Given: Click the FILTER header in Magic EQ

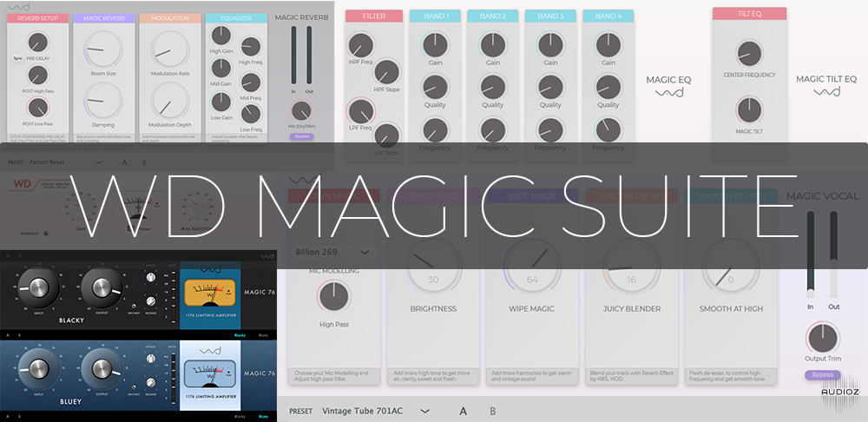Looking at the screenshot, I should point(374,16).
